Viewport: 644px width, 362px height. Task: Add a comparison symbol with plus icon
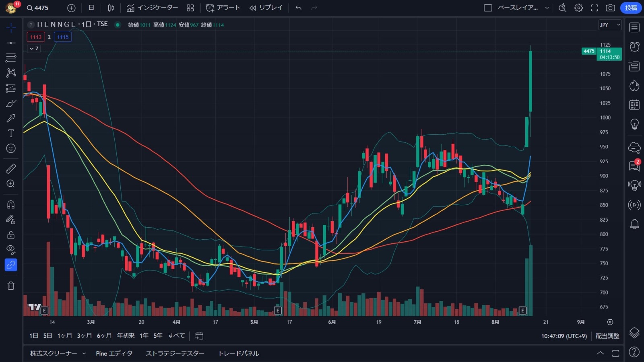click(71, 8)
